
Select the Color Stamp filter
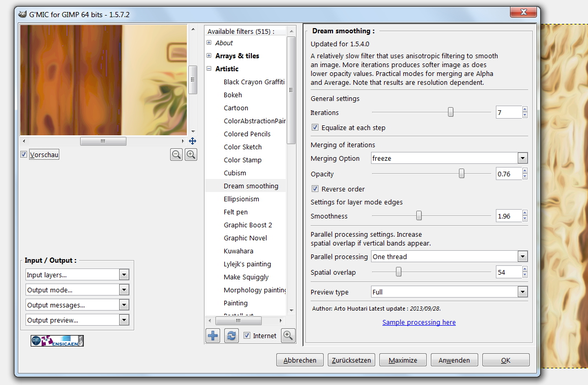(242, 160)
